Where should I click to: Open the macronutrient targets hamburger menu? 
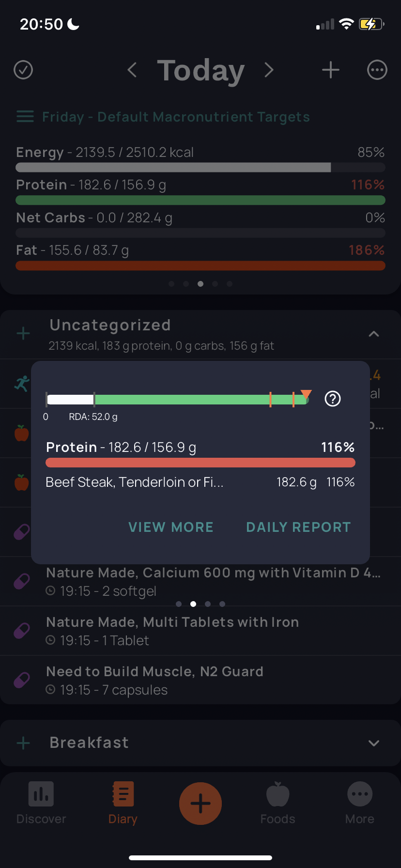coord(25,117)
